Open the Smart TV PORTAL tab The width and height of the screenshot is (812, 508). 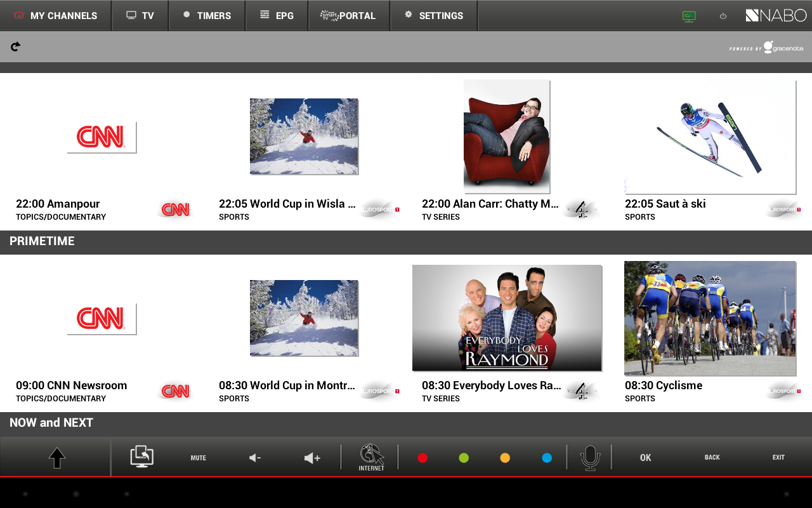[x=349, y=15]
